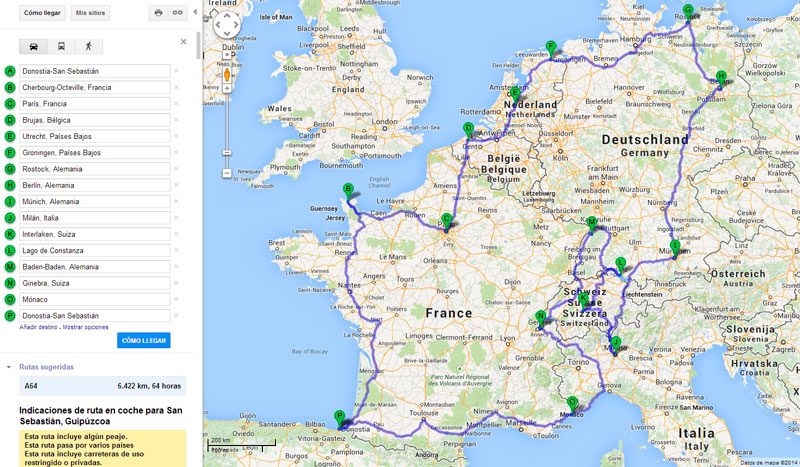Collapse the Rutas sugeridas section
This screenshot has width=800, height=467.
pos(9,367)
